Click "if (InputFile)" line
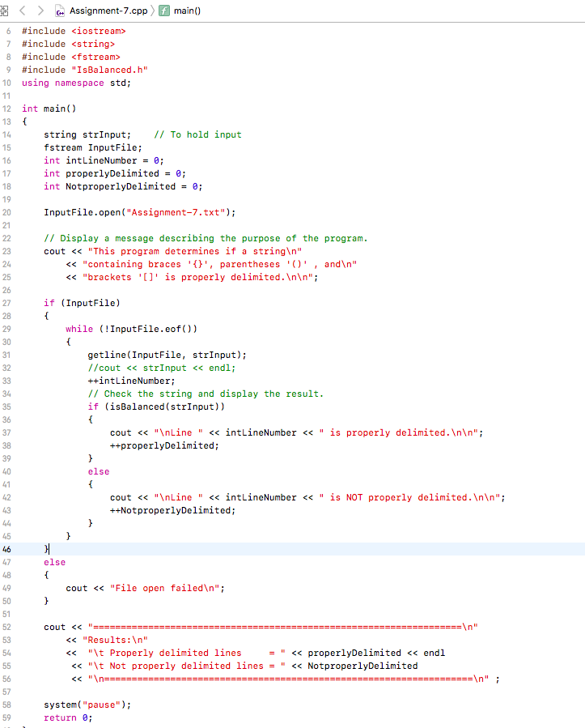 (82, 303)
